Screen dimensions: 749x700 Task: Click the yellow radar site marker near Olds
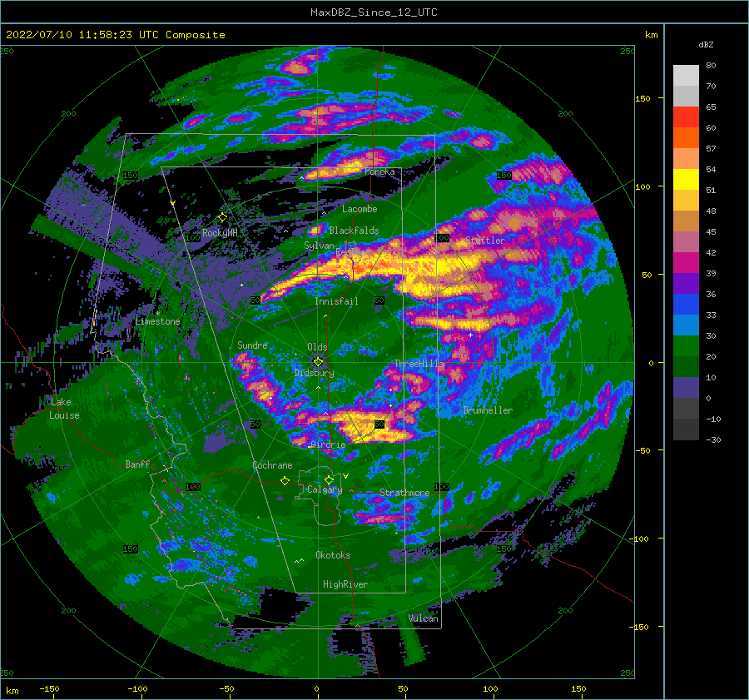point(318,362)
